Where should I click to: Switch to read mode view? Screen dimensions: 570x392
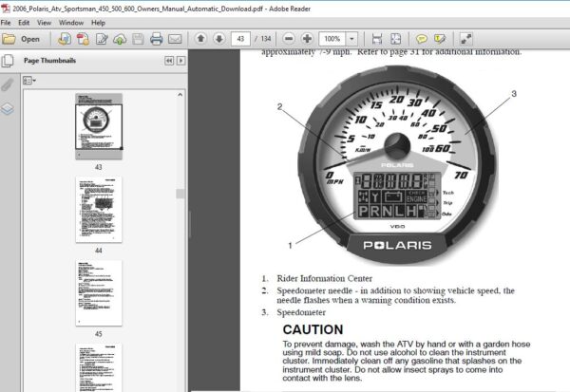tap(465, 39)
